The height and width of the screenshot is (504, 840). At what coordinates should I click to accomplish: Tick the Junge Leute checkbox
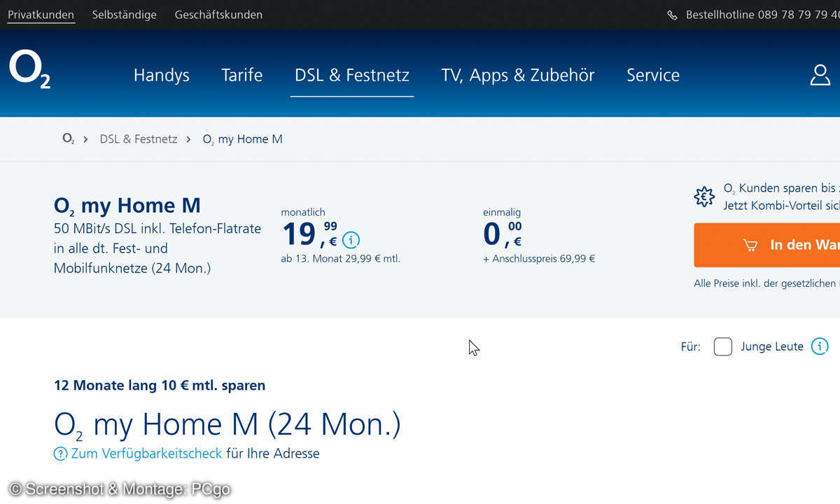pyautogui.click(x=723, y=346)
